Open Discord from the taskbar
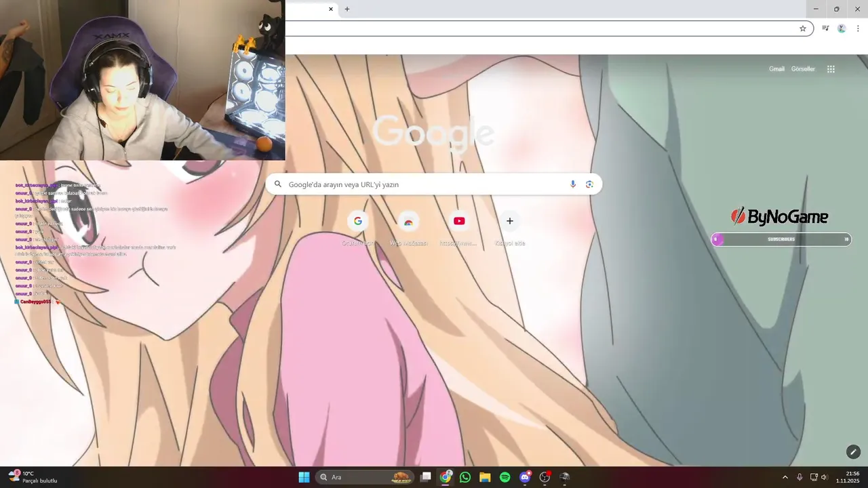 pyautogui.click(x=525, y=477)
